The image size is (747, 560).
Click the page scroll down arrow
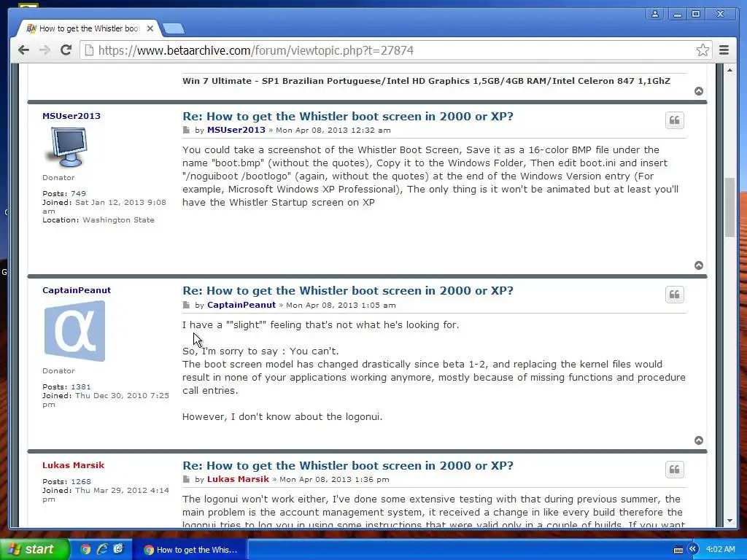729,521
